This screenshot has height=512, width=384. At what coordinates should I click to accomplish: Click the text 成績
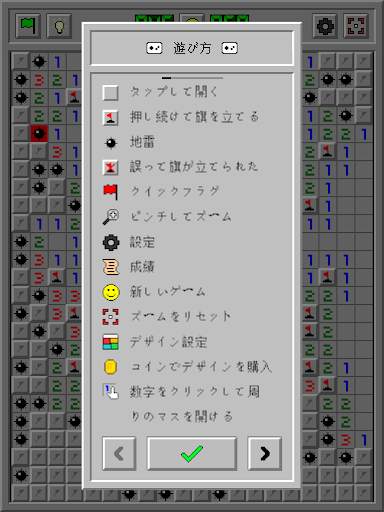pyautogui.click(x=142, y=267)
